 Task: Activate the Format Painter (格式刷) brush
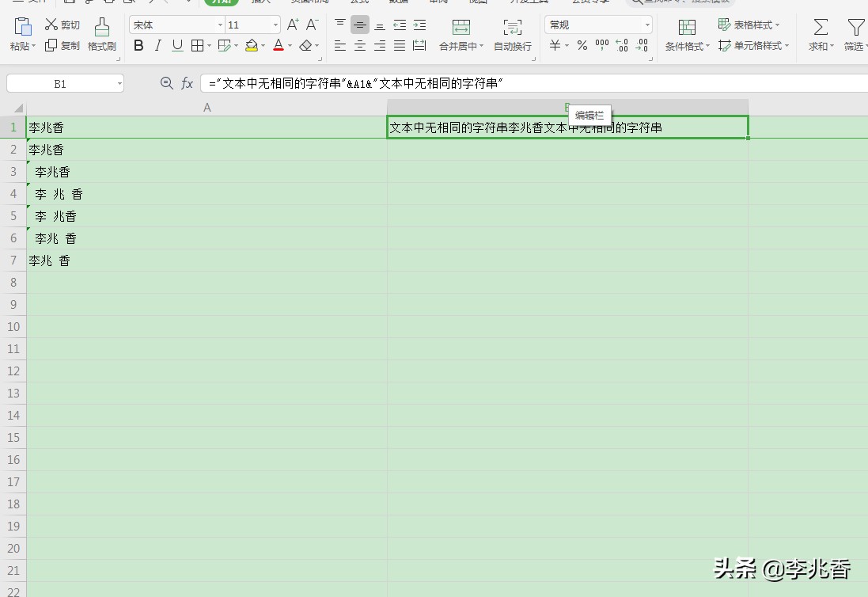(x=102, y=27)
